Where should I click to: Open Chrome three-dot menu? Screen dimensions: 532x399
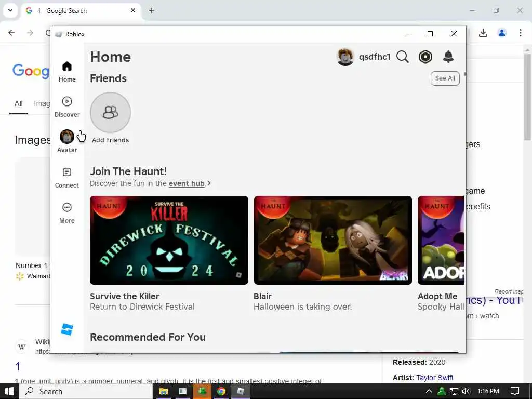coord(521,33)
